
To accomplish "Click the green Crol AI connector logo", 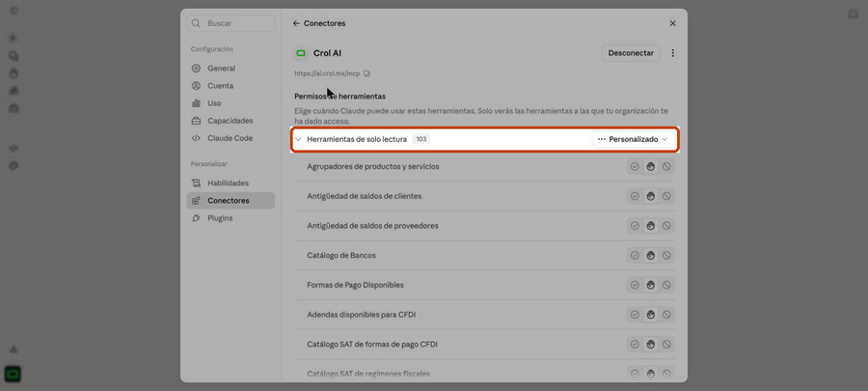I will click(301, 53).
